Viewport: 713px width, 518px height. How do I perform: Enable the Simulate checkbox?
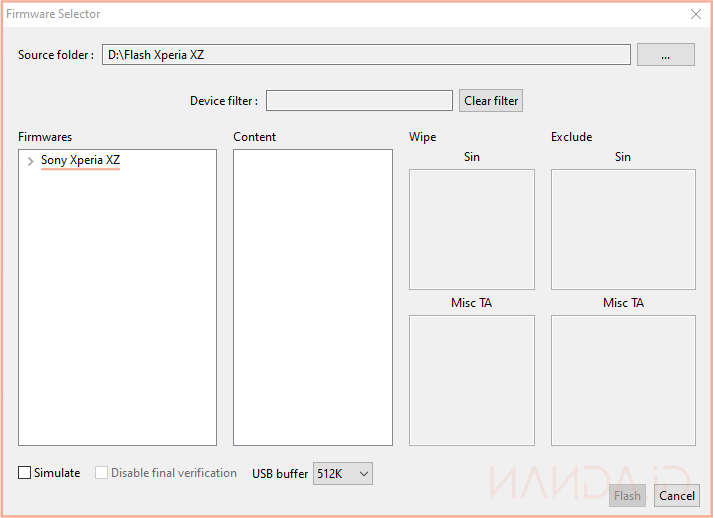click(x=25, y=473)
